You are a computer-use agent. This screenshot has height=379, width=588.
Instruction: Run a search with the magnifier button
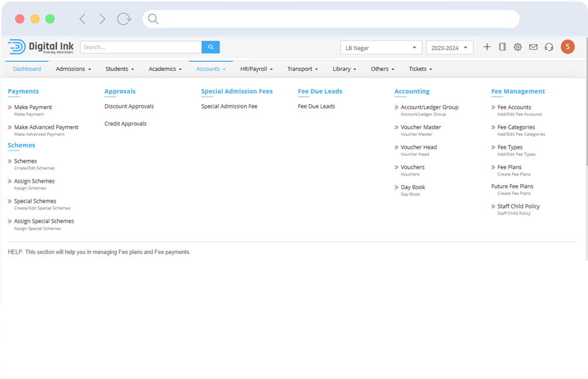pos(211,46)
